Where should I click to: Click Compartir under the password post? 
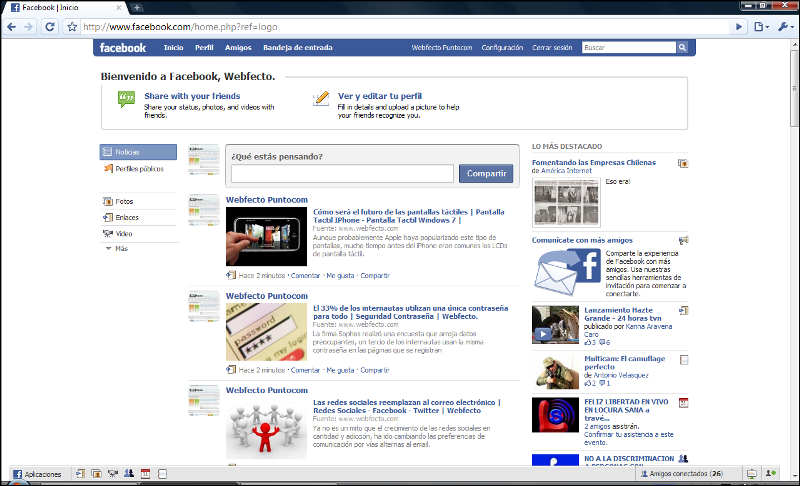pyautogui.click(x=375, y=370)
